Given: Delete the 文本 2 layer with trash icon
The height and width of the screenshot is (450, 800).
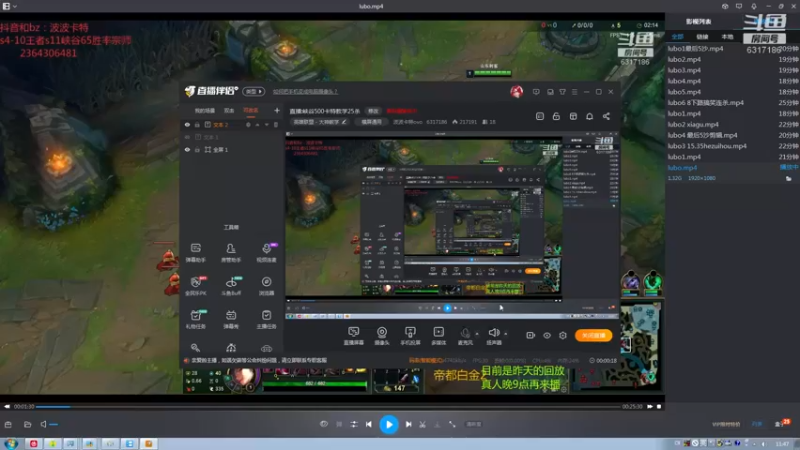Looking at the screenshot, I should [x=276, y=125].
